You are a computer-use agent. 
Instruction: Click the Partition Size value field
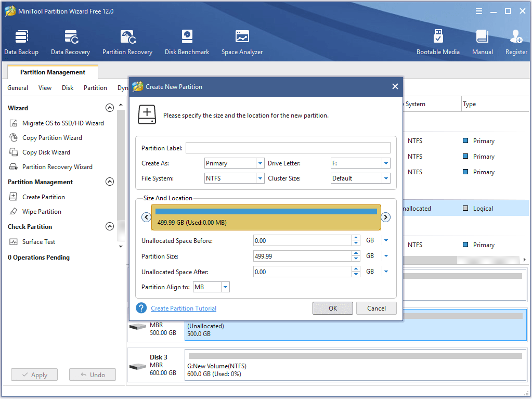(303, 256)
